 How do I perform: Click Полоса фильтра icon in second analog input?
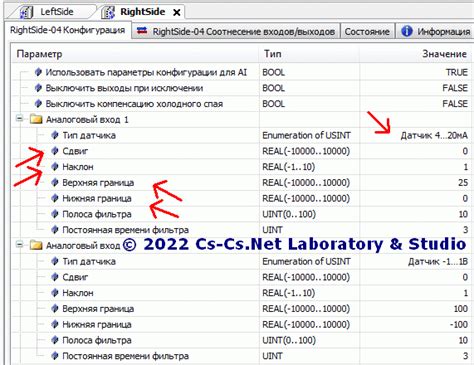55,340
